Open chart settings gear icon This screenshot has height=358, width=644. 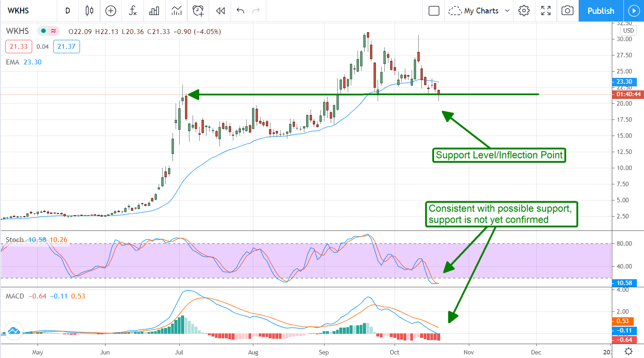point(524,11)
